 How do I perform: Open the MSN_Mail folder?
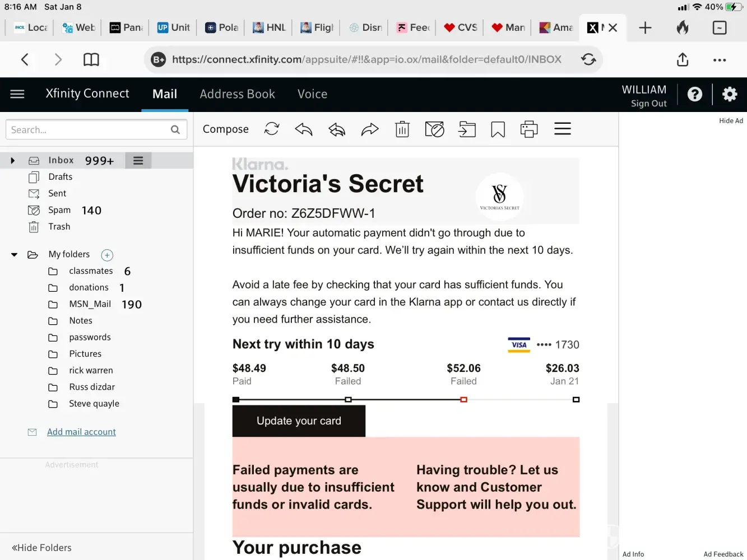point(90,304)
